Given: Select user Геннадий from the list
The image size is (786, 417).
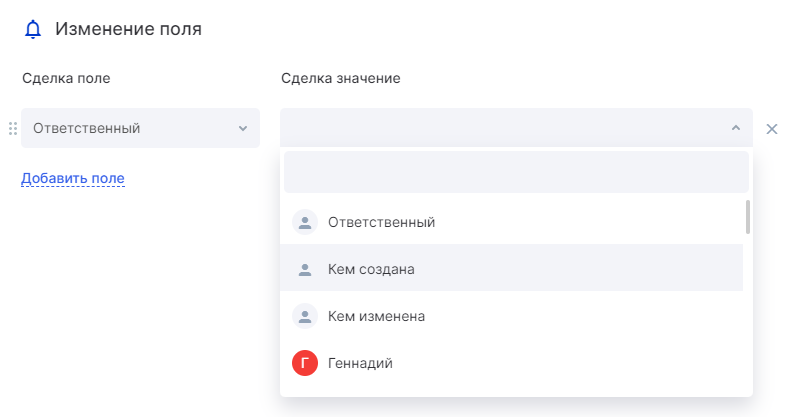Looking at the screenshot, I should (x=360, y=363).
